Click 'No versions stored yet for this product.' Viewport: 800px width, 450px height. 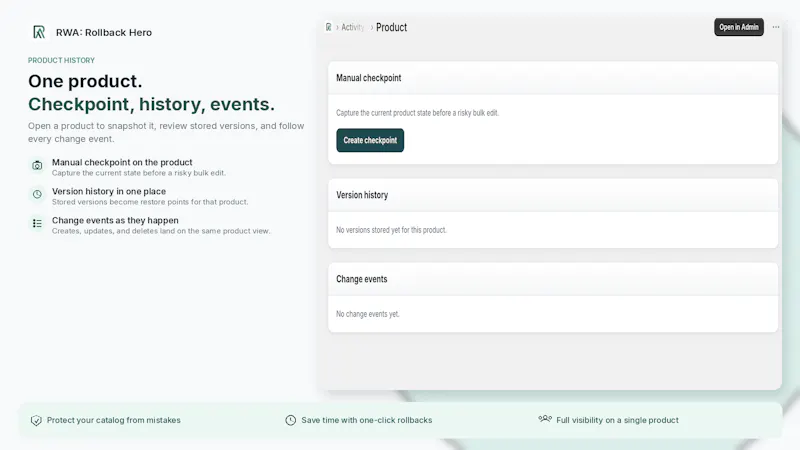391,230
